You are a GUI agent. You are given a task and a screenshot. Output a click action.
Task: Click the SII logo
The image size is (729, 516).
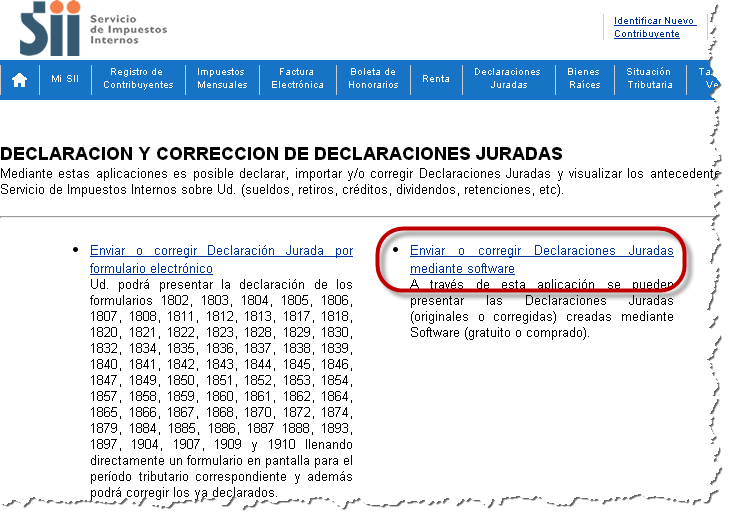coord(50,28)
